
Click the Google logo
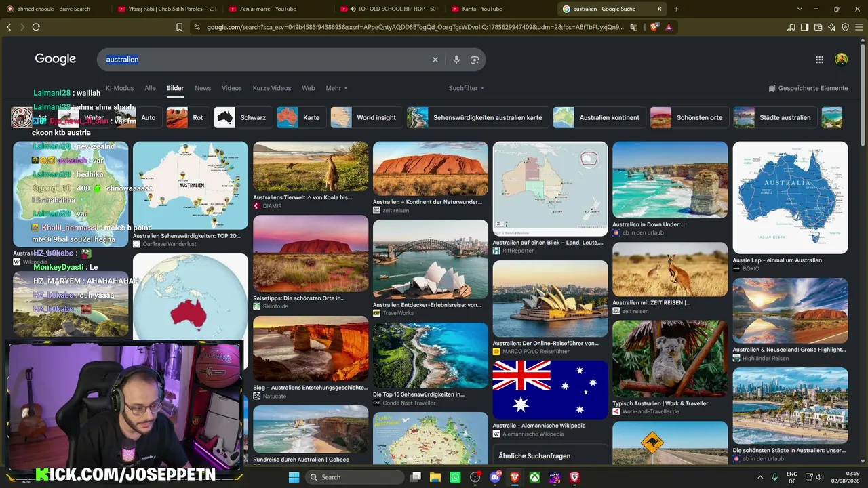point(56,59)
